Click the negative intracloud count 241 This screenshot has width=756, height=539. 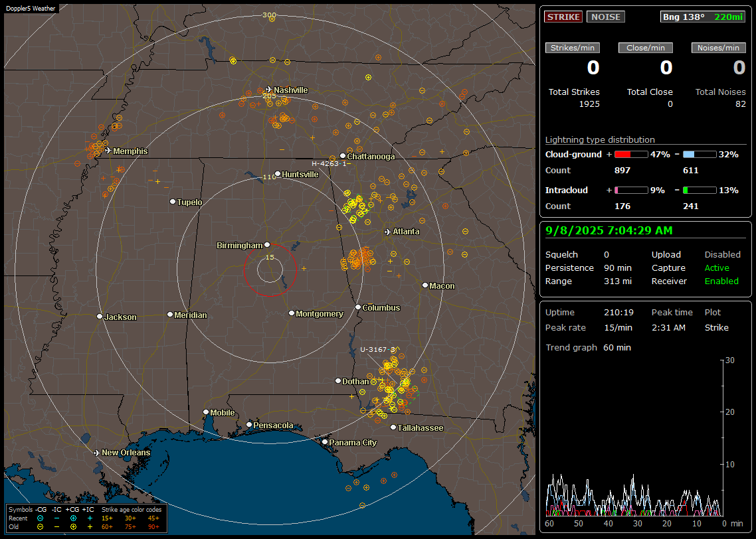point(690,206)
